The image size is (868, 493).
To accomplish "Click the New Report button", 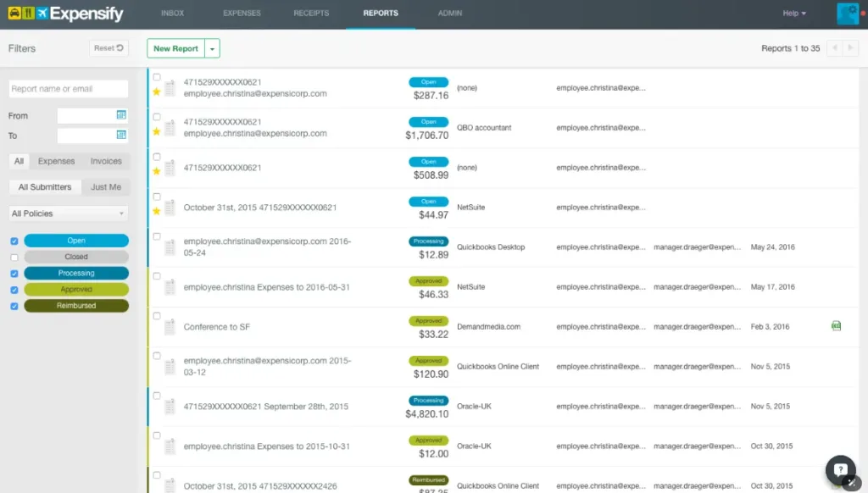I will click(x=175, y=49).
